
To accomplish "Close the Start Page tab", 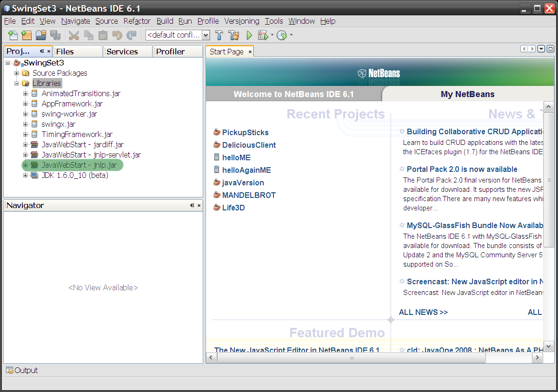I will [250, 52].
